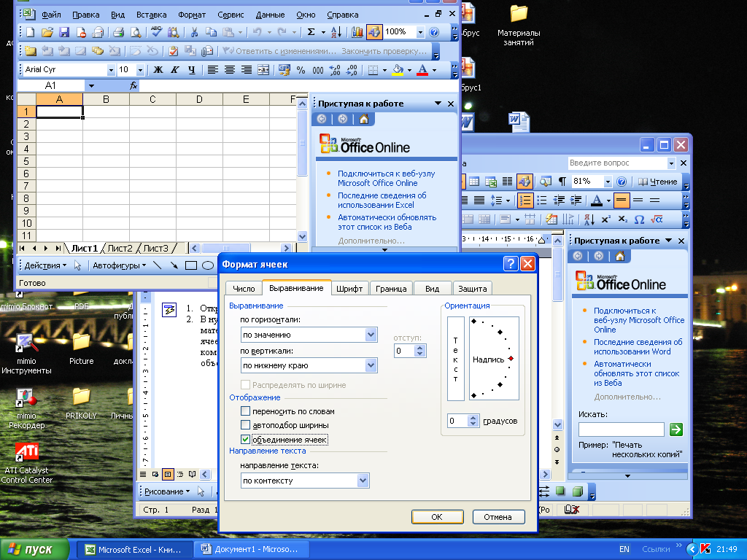Screen dimensions: 747x560
Task: Click the Save diskette icon in Excel
Action: coord(64,32)
